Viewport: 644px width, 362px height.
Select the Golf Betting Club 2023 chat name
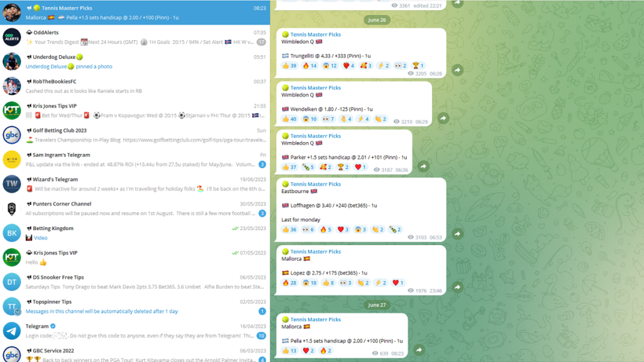coord(60,131)
